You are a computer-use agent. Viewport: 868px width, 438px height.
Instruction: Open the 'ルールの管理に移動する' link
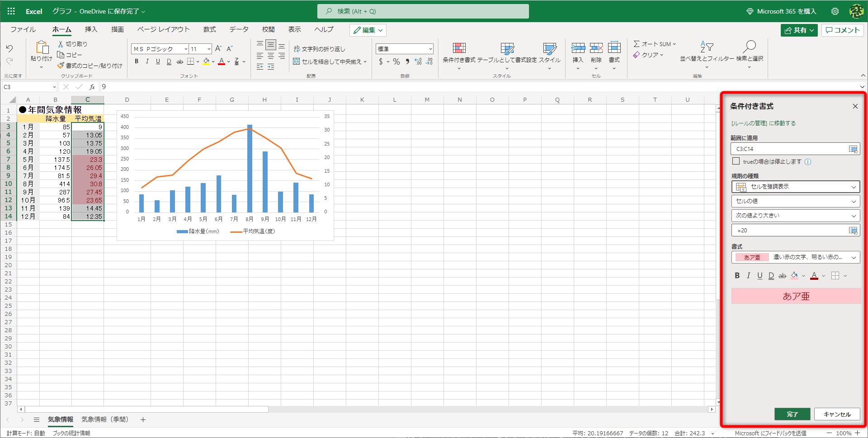click(x=764, y=123)
